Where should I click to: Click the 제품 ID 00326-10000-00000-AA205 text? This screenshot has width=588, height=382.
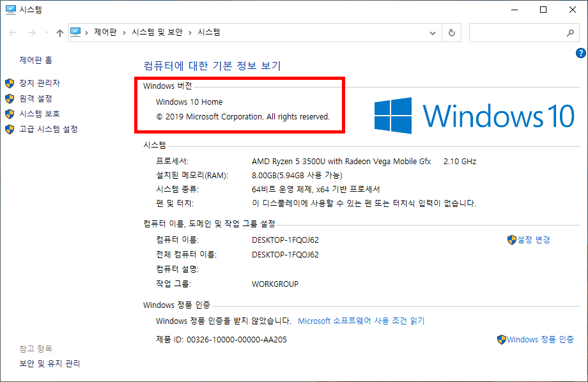[221, 340]
